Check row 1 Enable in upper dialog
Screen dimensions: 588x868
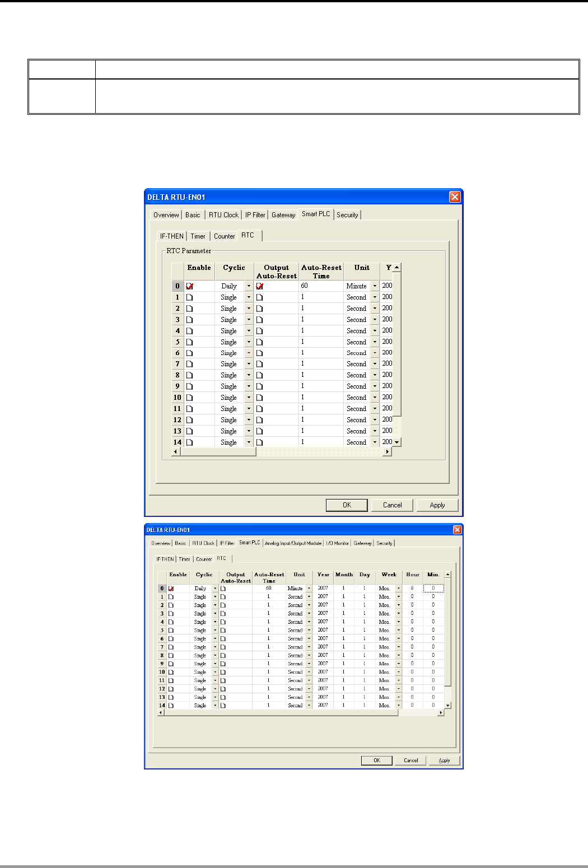tap(189, 297)
